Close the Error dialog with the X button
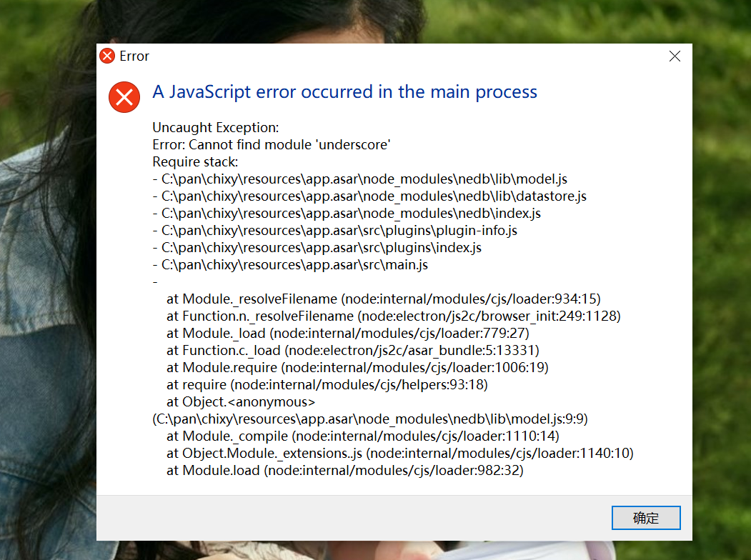Screen dimensions: 751x560 point(675,56)
